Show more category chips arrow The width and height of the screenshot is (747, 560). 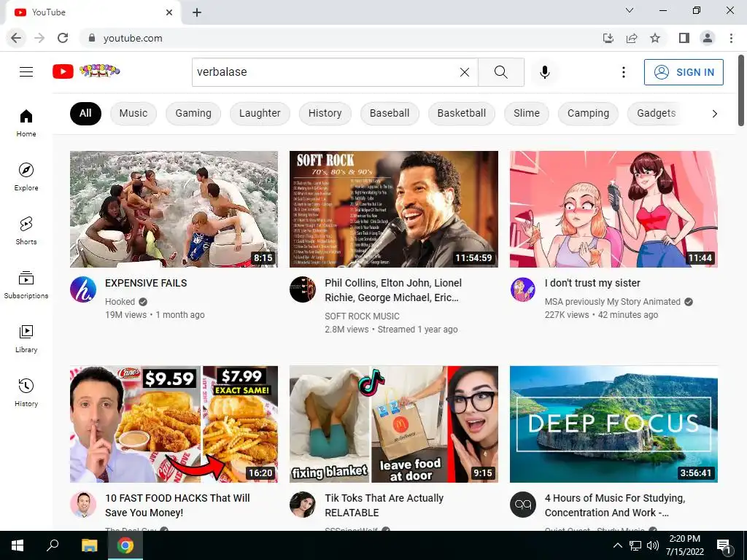coord(714,113)
